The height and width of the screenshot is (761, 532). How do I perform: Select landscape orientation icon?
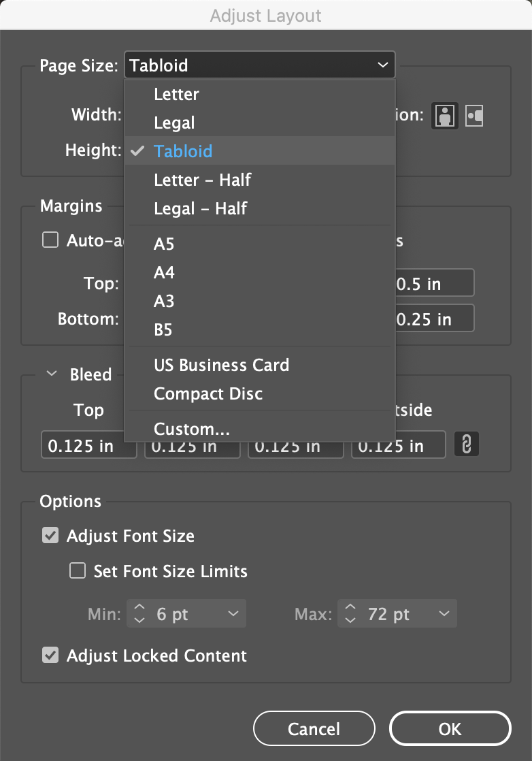(473, 116)
